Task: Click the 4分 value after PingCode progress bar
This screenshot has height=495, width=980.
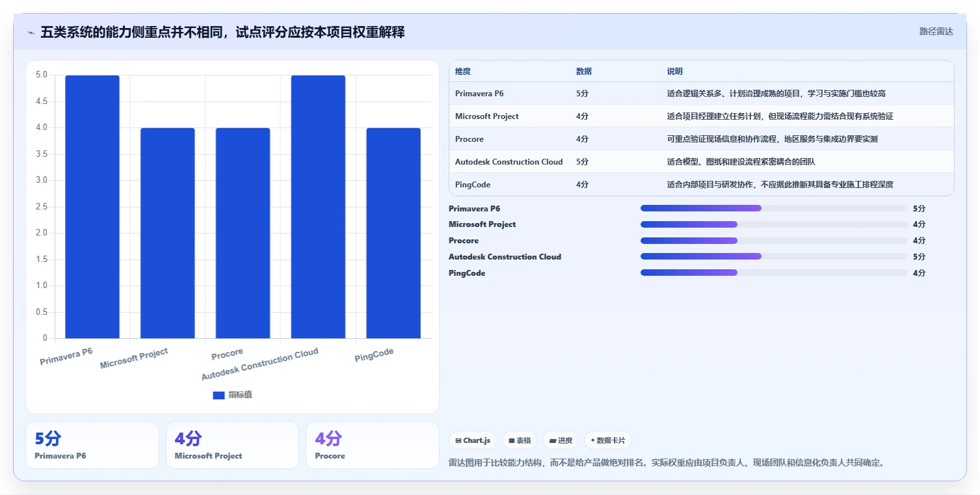Action: (919, 273)
